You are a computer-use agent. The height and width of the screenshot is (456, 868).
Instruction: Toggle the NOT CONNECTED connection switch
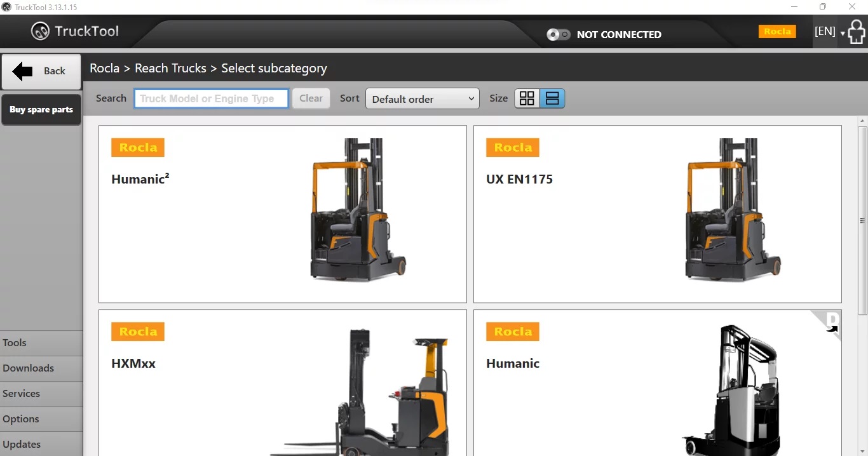[559, 34]
